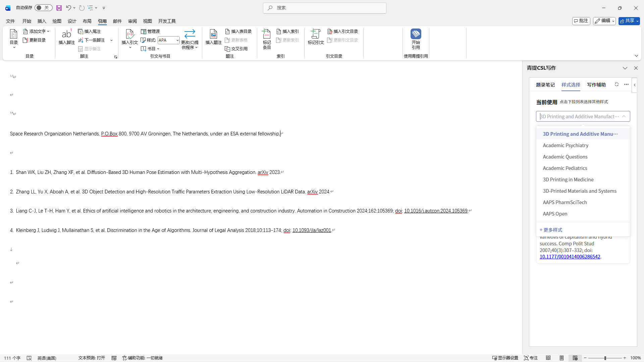The height and width of the screenshot is (362, 644).
Task: Click the 开始引用 Qingti citation icon
Action: pyautogui.click(x=416, y=34)
